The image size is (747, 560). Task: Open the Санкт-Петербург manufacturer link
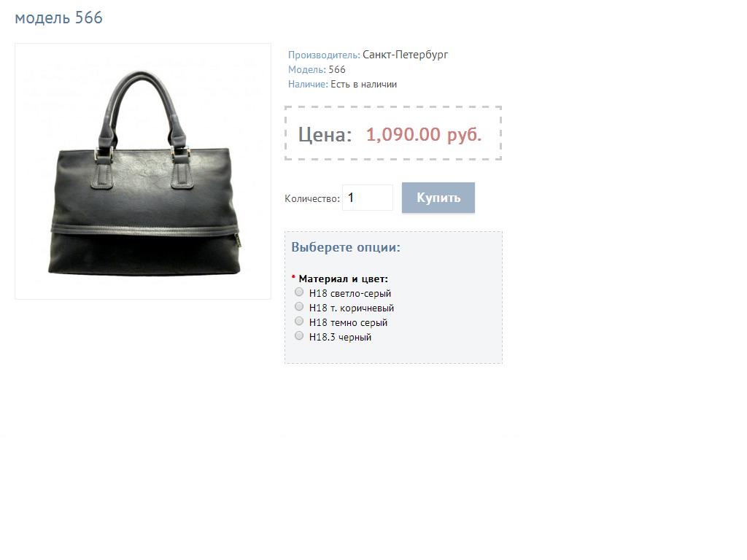pyautogui.click(x=405, y=55)
